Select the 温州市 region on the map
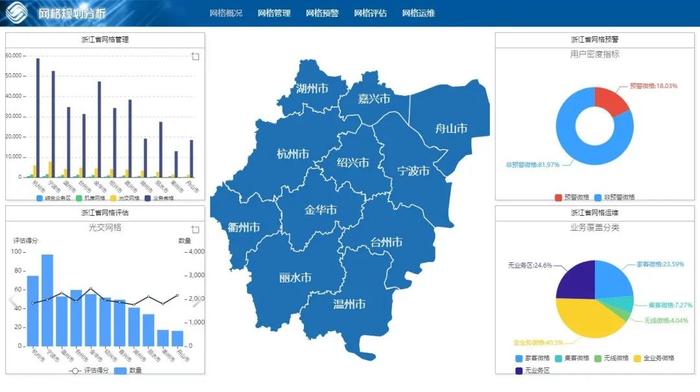 pyautogui.click(x=349, y=304)
